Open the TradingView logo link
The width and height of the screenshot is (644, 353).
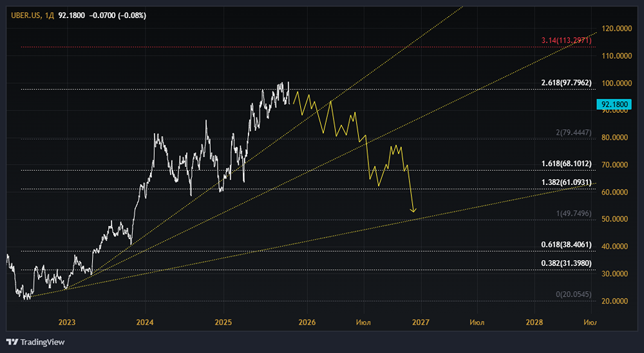[35, 342]
